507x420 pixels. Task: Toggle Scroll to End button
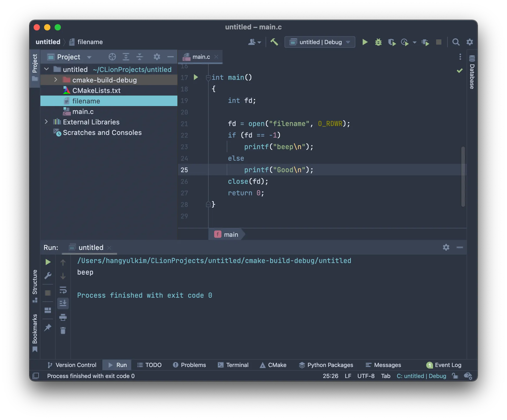(x=63, y=303)
